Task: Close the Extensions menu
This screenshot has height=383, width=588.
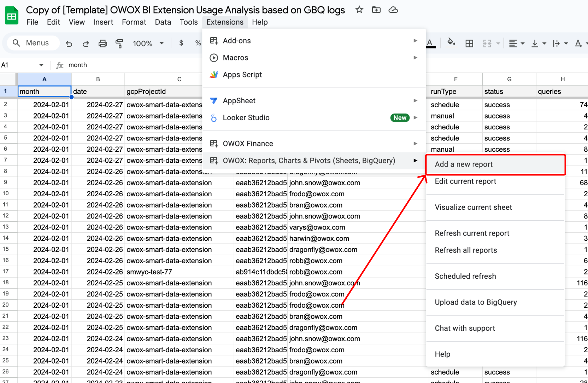Action: [225, 22]
